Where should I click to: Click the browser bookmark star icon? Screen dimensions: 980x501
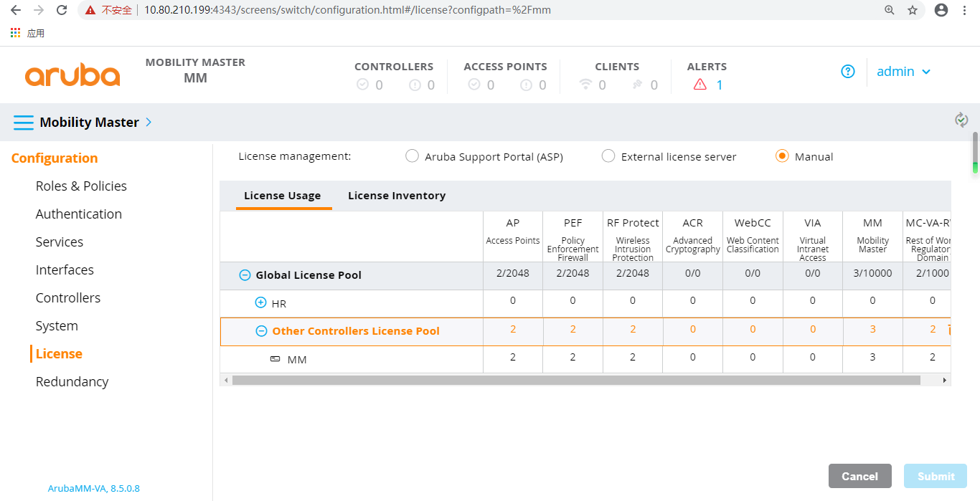pos(912,10)
